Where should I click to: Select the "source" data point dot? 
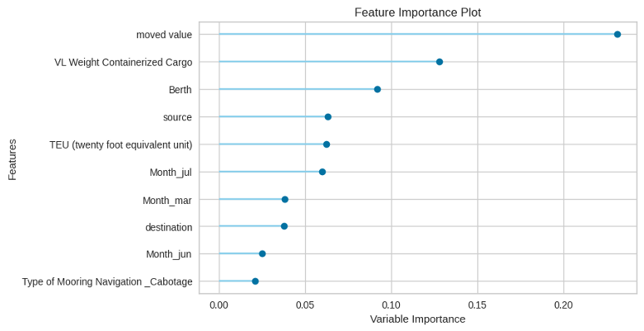(328, 117)
